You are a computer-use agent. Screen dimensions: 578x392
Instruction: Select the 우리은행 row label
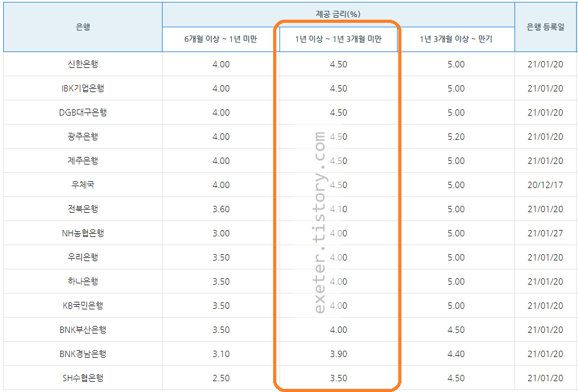(83, 257)
